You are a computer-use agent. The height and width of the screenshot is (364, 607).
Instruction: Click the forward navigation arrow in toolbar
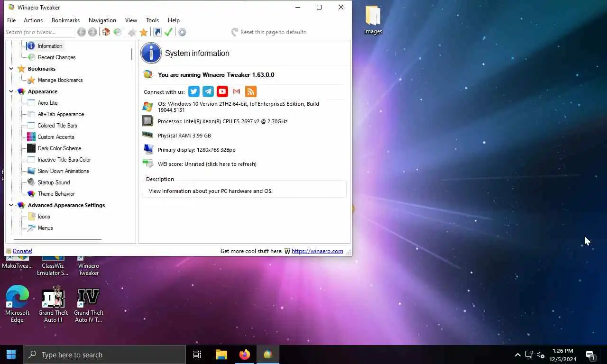[x=92, y=32]
